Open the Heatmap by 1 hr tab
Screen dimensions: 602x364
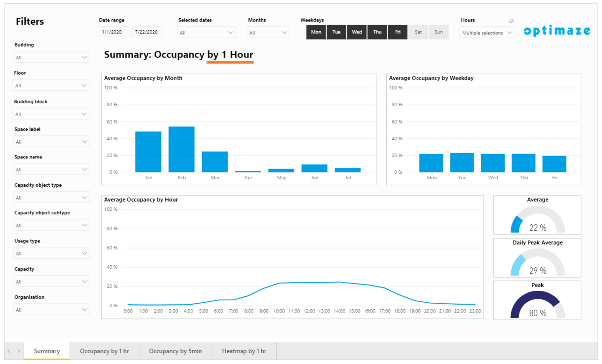244,351
